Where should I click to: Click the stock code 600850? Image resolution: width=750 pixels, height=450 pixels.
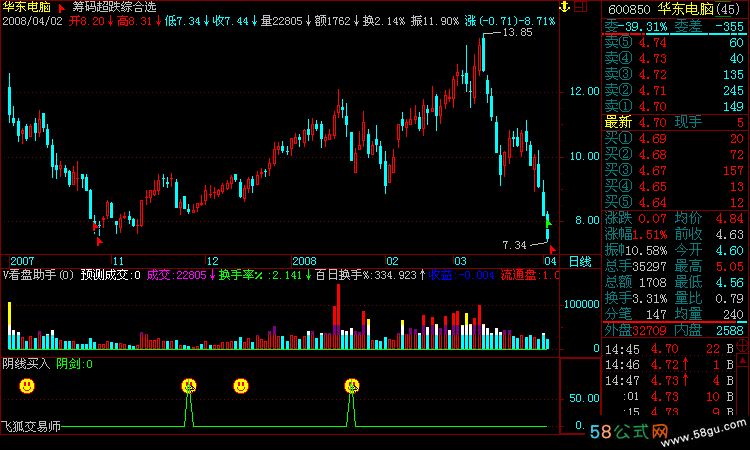coord(629,10)
